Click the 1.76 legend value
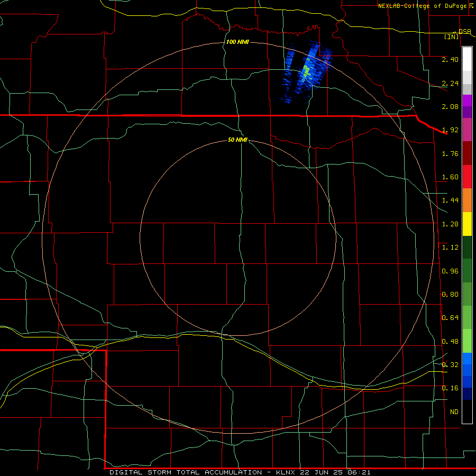476x476 pixels. point(450,153)
